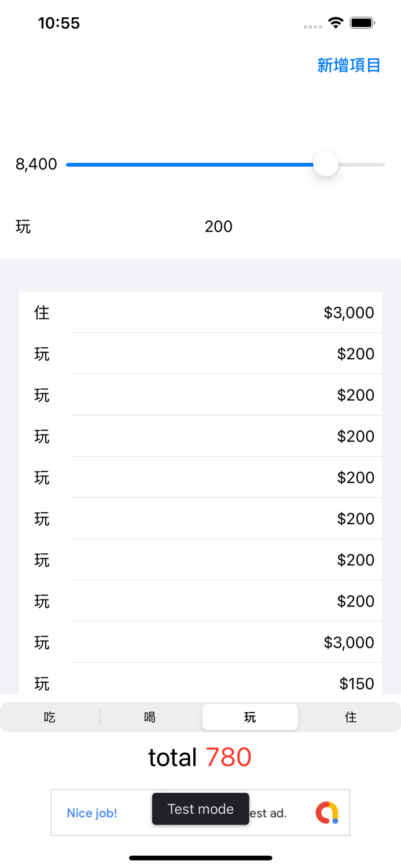Click the cellular signal dots icon
The image size is (401, 868).
point(312,27)
